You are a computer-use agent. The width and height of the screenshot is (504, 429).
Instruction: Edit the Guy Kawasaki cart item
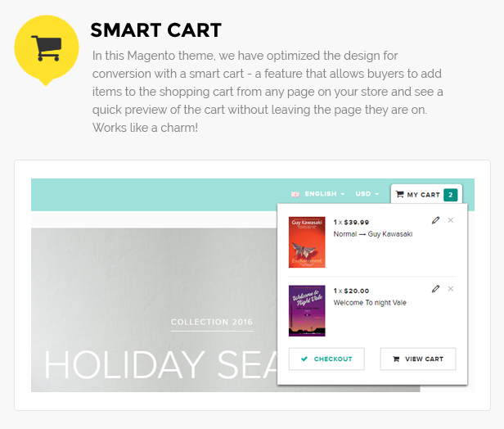[435, 220]
